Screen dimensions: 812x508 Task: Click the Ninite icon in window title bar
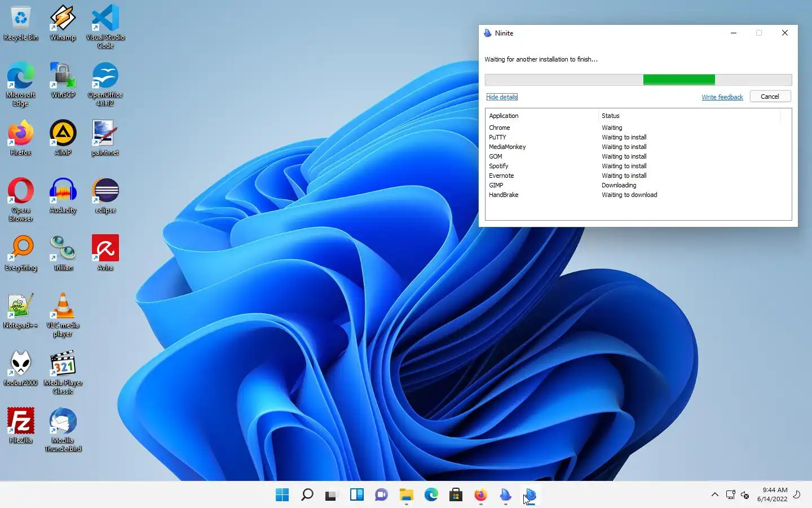[x=488, y=33]
